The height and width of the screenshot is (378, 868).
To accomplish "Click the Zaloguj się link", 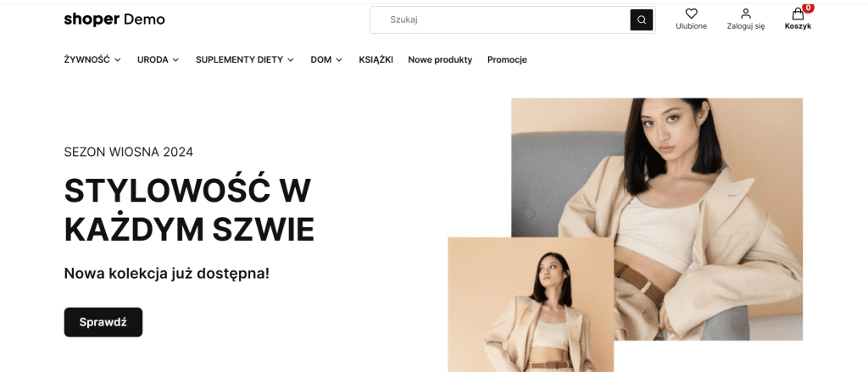I will 746,26.
